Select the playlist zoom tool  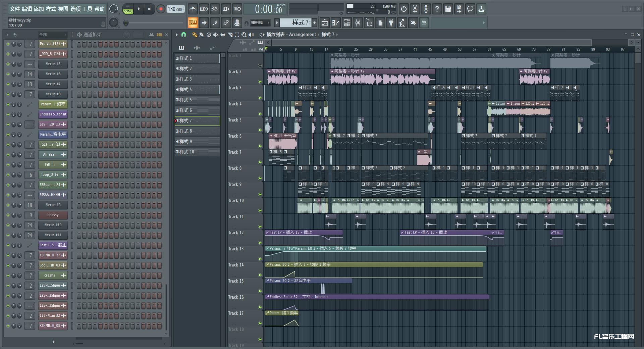pos(244,35)
